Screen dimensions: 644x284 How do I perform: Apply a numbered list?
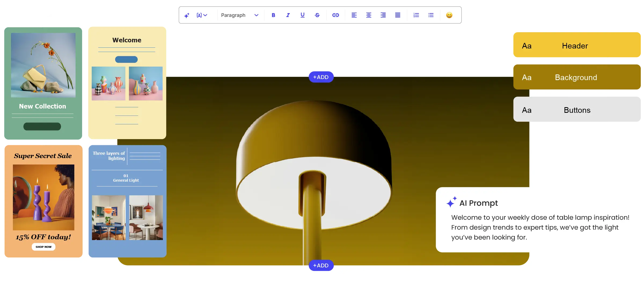(416, 15)
